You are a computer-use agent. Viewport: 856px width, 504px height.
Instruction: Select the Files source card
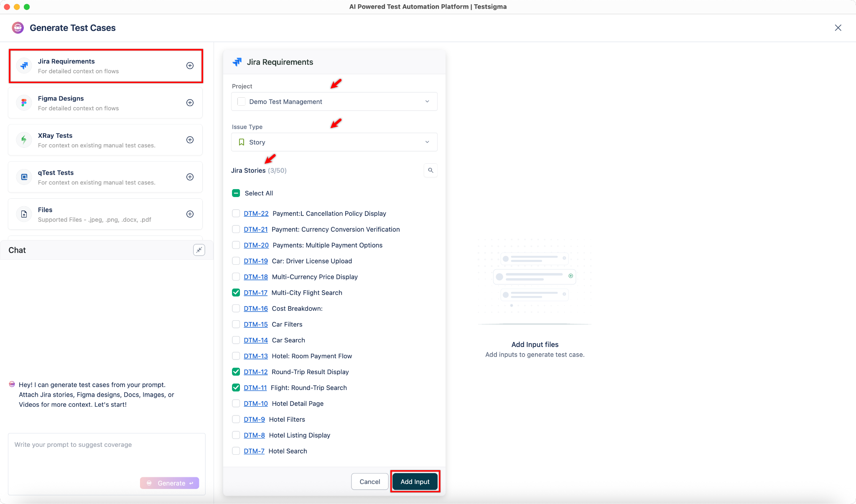[105, 215]
